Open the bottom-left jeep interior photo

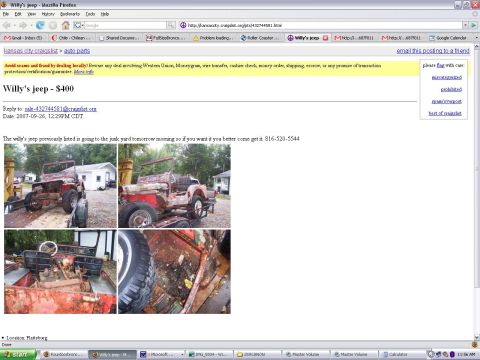(60, 271)
